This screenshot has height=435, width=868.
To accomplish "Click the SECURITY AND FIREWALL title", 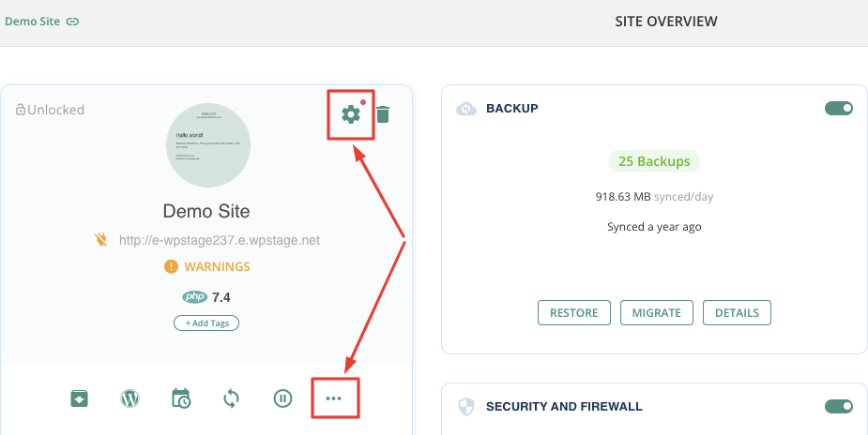I will (564, 407).
